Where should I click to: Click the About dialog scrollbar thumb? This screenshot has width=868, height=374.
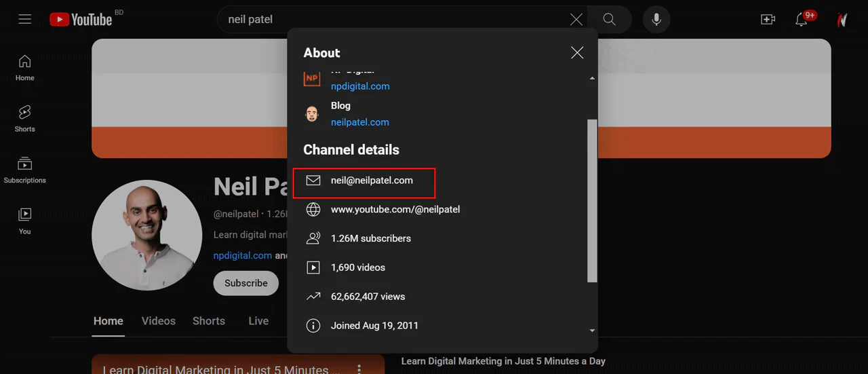click(x=592, y=201)
